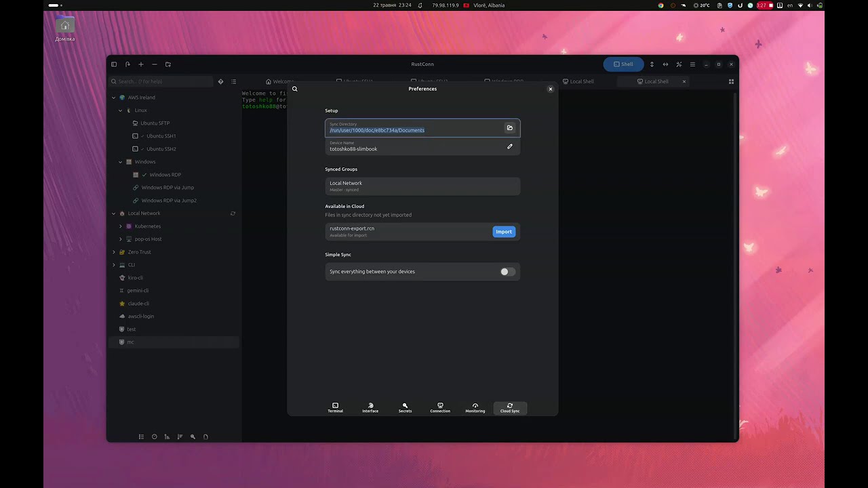Screen dimensions: 868x488
Task: Select kiro-cli entry in sidebar
Action: (x=135, y=278)
